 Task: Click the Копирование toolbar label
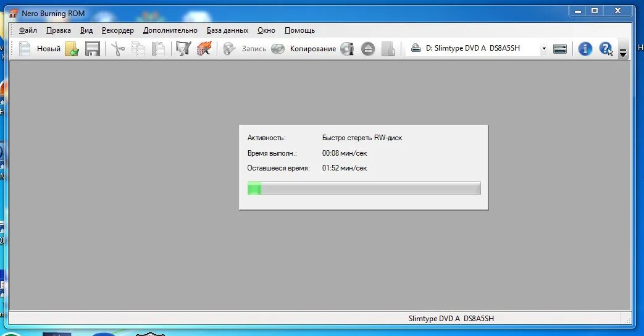pos(313,49)
